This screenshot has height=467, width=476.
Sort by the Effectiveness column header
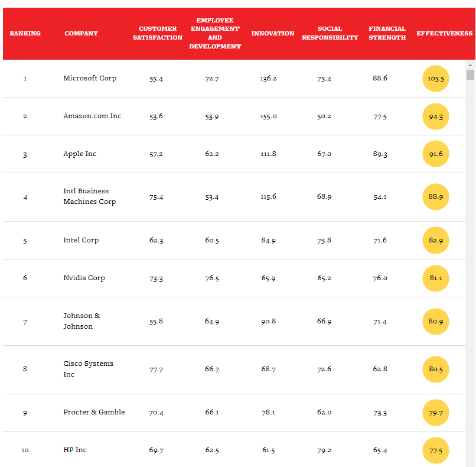tap(444, 33)
